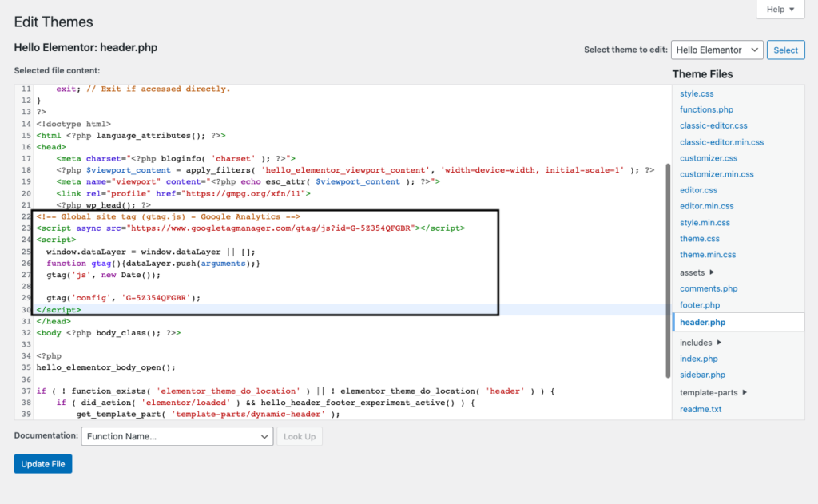
Task: Click the closing </script> tag on line 30
Action: [x=58, y=310]
